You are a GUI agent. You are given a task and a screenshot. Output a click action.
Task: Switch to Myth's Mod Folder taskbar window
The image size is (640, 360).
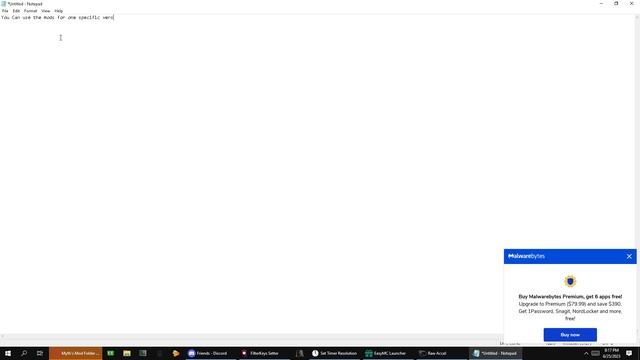76,353
